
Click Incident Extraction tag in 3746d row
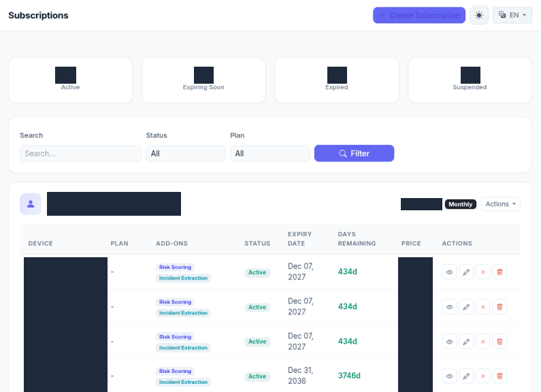pyautogui.click(x=183, y=382)
